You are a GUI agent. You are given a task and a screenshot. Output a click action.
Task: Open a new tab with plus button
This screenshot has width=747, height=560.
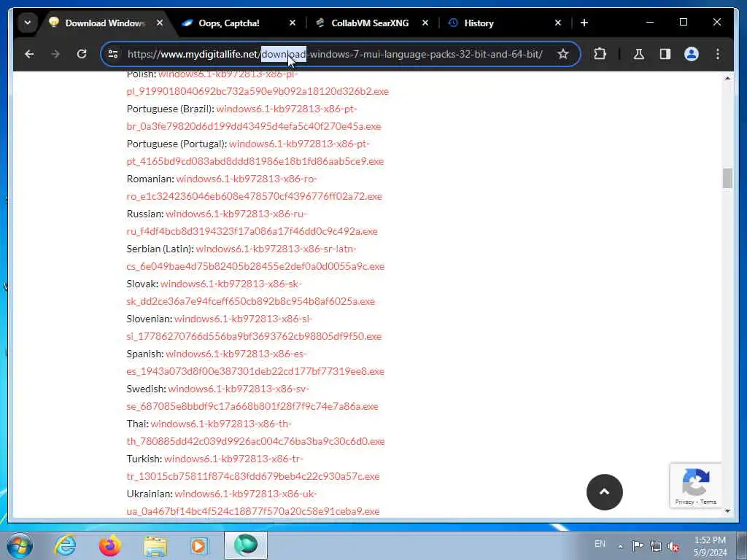[x=584, y=23]
